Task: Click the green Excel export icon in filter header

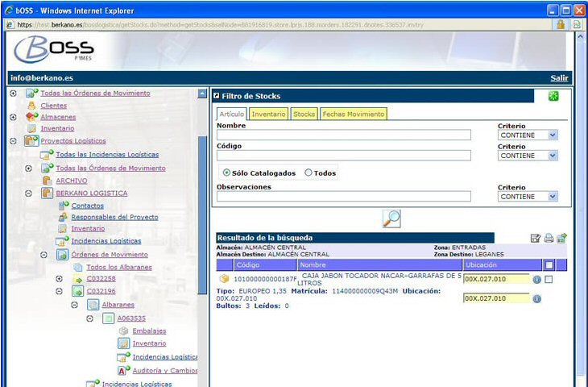Action: tap(553, 96)
